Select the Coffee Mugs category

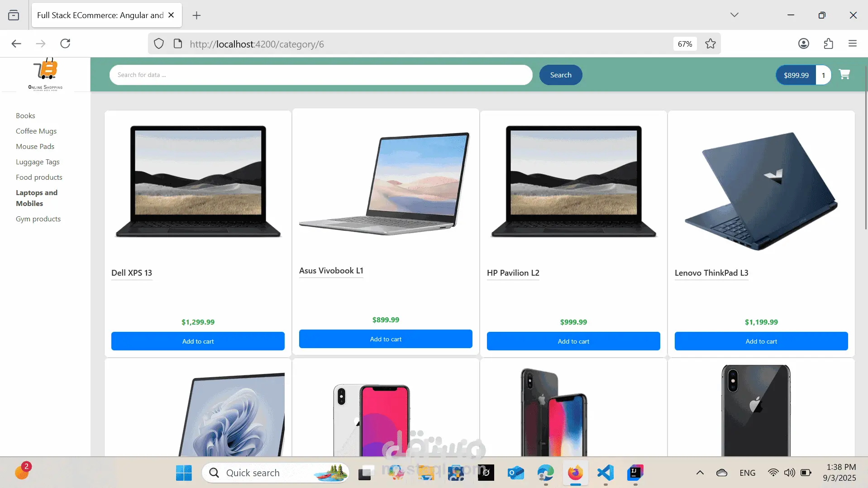(36, 131)
